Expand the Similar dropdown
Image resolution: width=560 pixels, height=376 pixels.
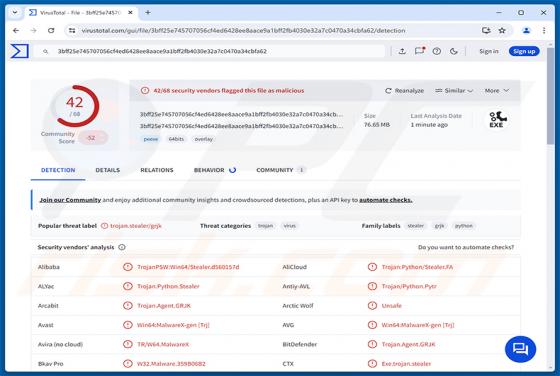pyautogui.click(x=454, y=91)
